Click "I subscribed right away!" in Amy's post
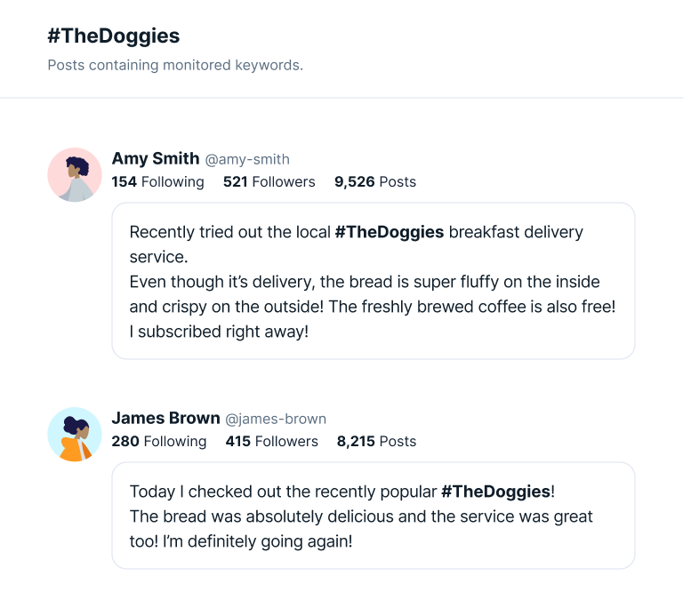 218,332
